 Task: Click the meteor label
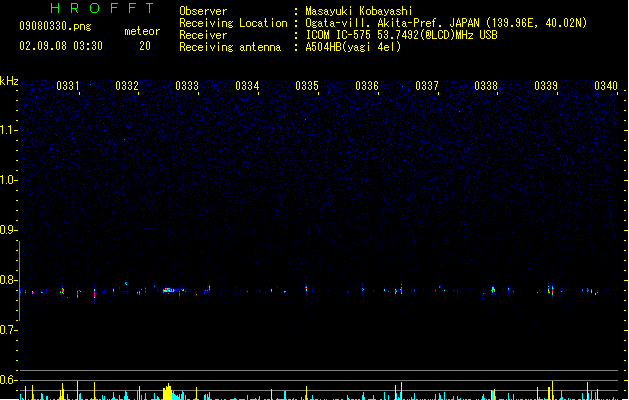coord(142,31)
